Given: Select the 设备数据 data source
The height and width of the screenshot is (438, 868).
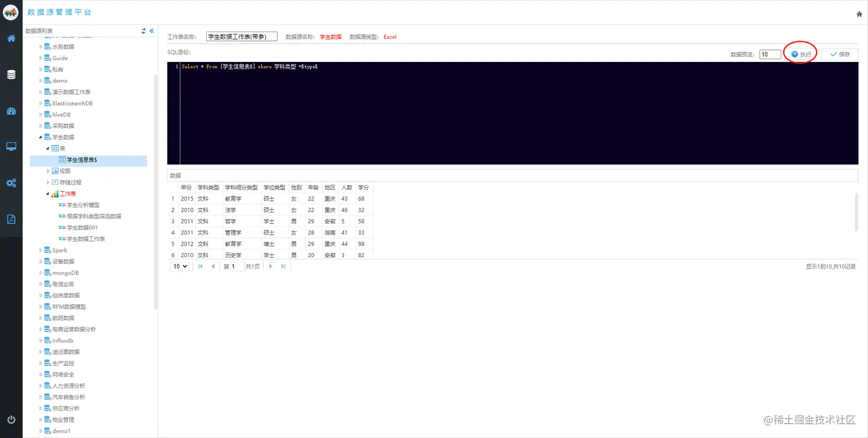Looking at the screenshot, I should pos(63,261).
